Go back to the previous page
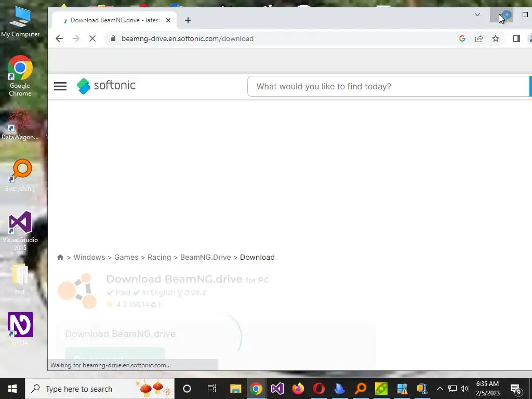 tap(59, 38)
